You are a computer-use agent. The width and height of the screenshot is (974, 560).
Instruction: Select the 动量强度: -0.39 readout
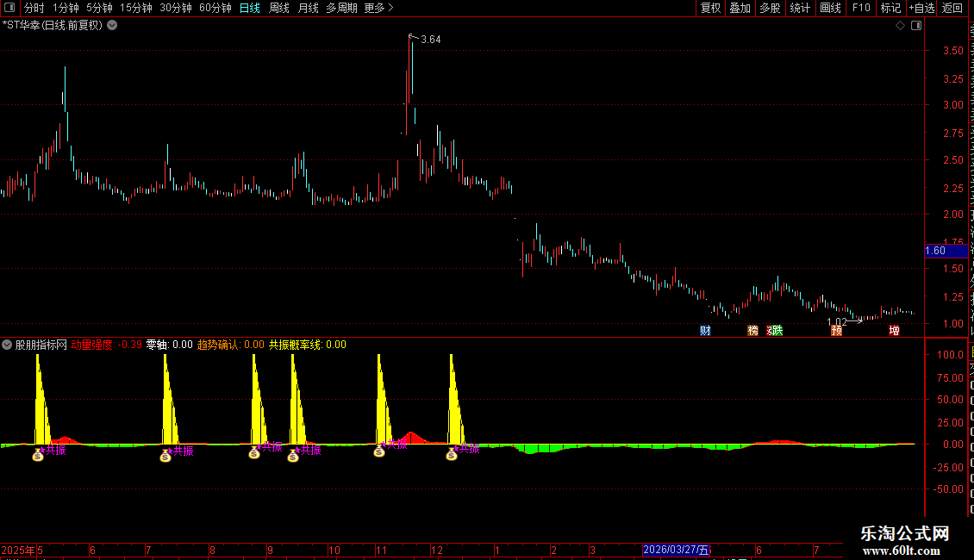(106, 345)
